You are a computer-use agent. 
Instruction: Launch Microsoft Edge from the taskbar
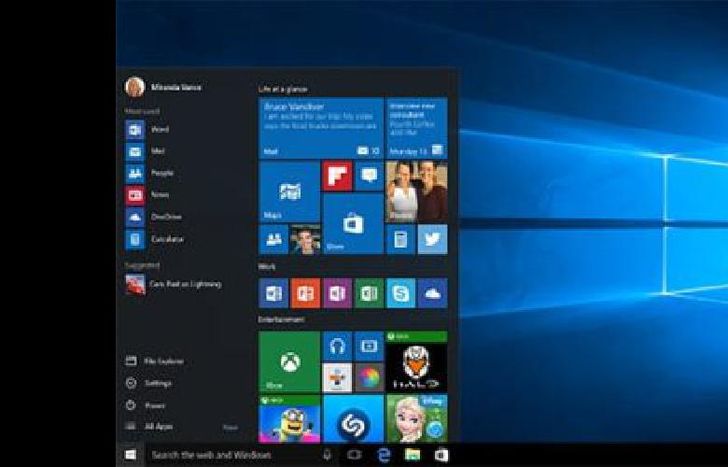[x=384, y=455]
